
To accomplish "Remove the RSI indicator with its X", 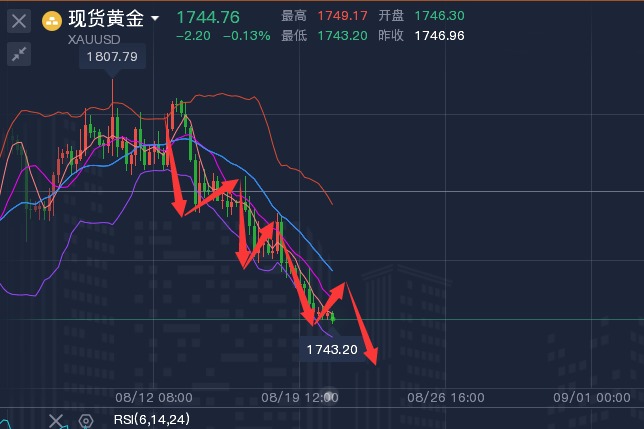I will pyautogui.click(x=57, y=421).
